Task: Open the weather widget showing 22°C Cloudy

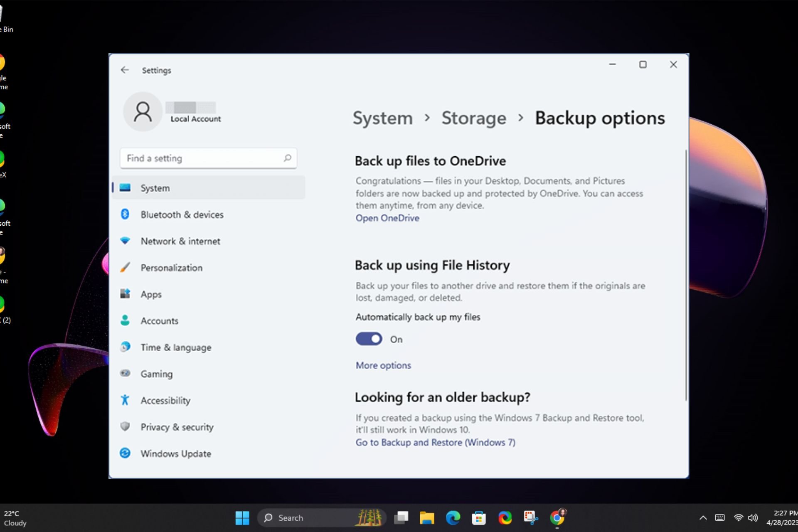Action: coord(15,518)
